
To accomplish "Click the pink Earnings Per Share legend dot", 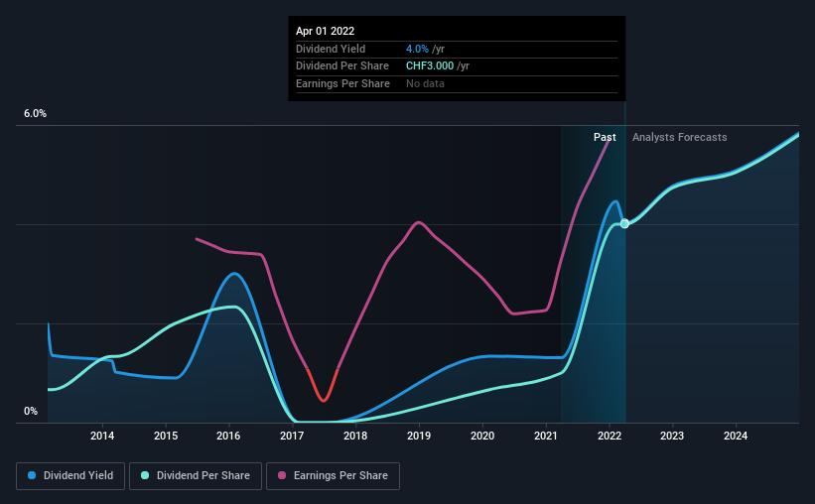I will point(282,475).
